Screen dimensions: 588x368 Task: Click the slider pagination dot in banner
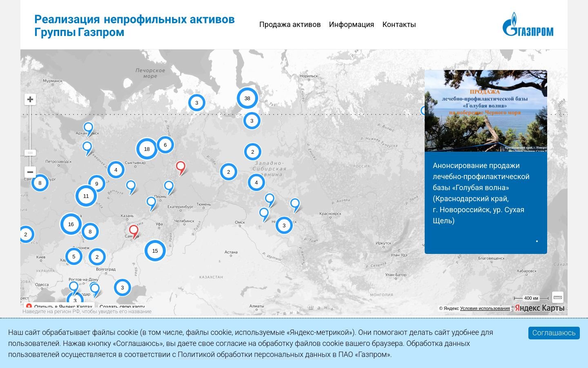pos(537,241)
